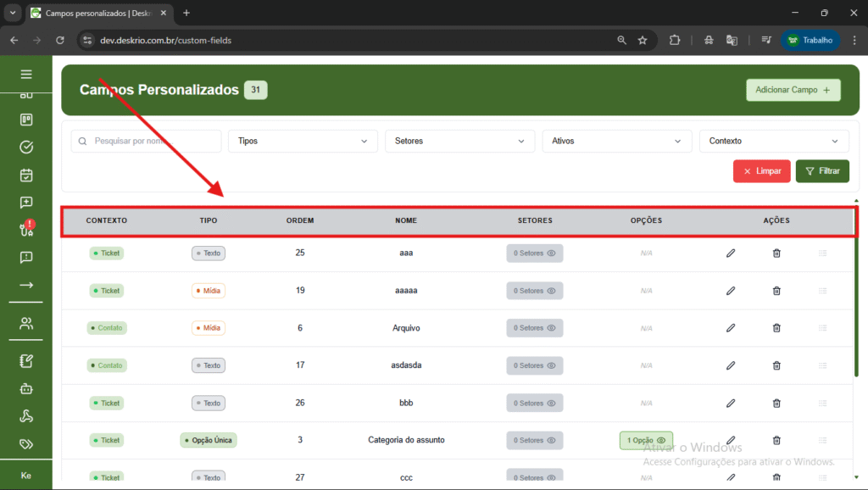Click the drag handle on 'bbb' row

click(821, 403)
